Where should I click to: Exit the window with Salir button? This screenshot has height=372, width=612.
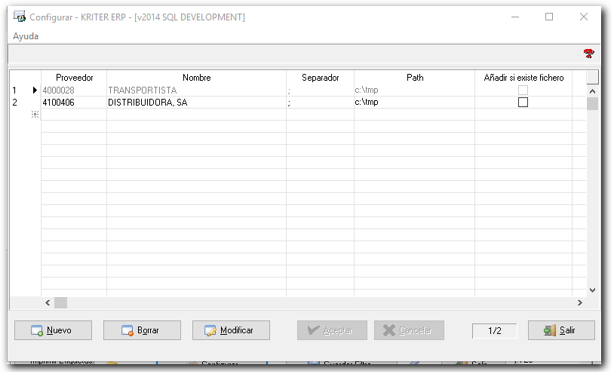pyautogui.click(x=561, y=330)
